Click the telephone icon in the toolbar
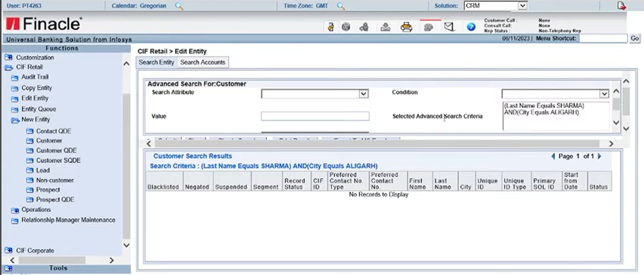The height and width of the screenshot is (275, 644). [429, 27]
